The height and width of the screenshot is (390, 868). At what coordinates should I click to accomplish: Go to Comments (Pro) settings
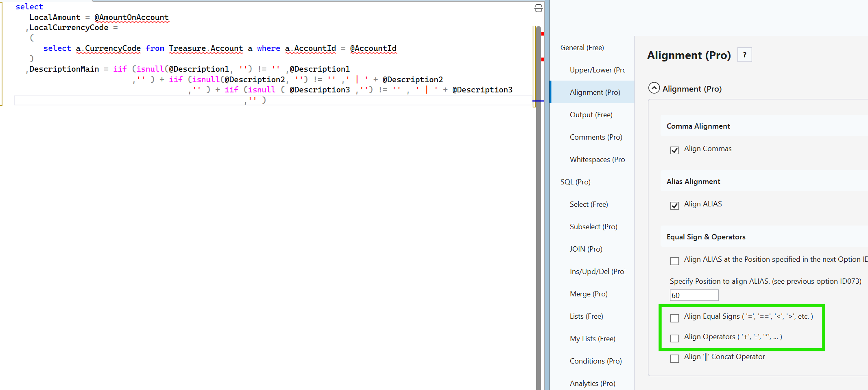(x=595, y=137)
